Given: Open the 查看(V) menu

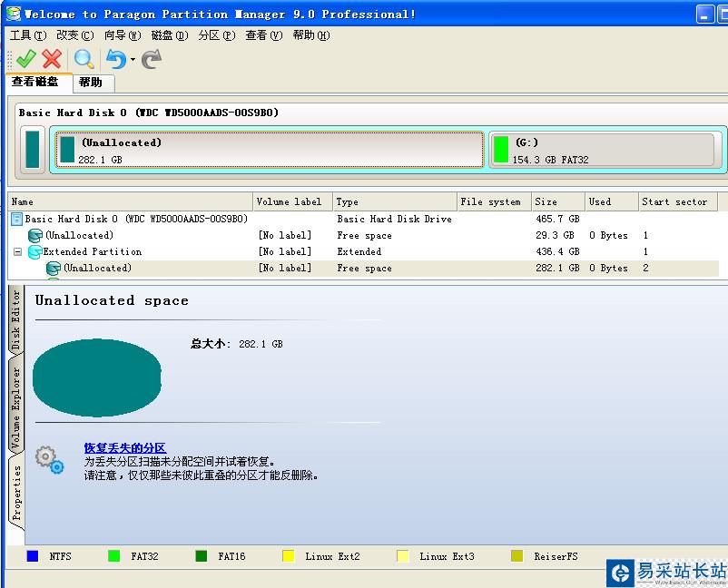Looking at the screenshot, I should click(x=264, y=35).
